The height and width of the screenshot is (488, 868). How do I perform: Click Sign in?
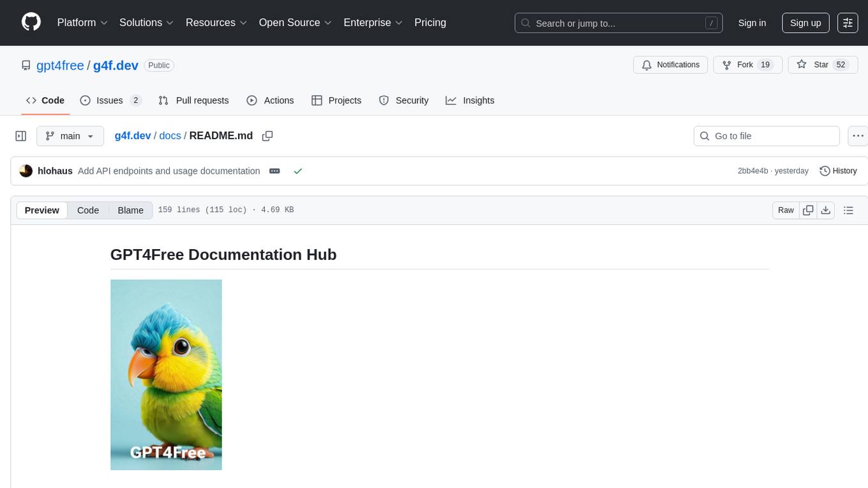tap(752, 23)
